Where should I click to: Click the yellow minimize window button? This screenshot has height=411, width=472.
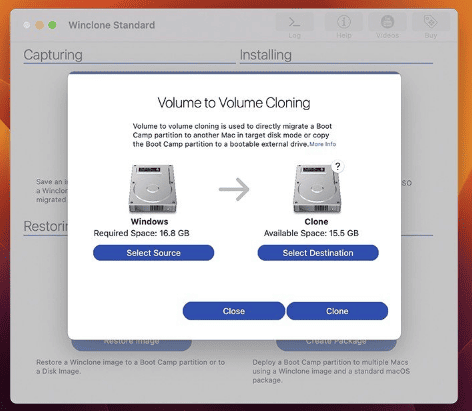40,25
